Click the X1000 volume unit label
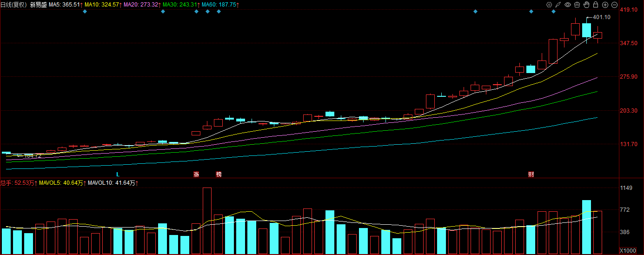Screen dimensions: 644x255 point(628,250)
